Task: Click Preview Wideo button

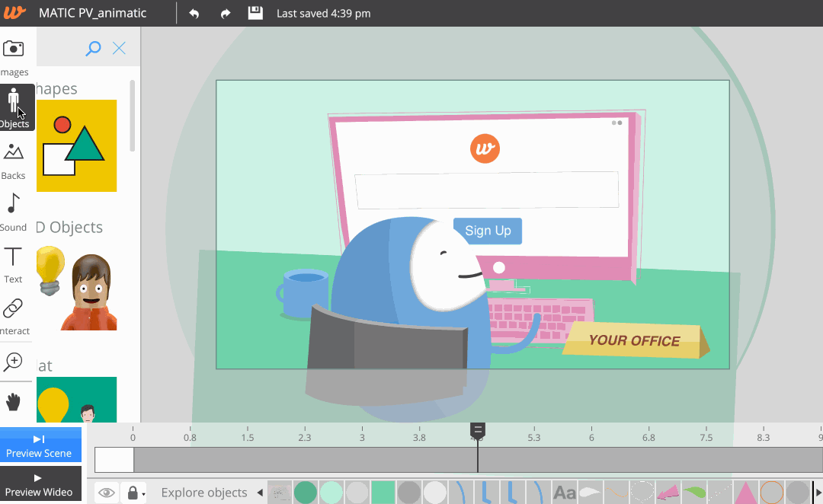Action: [x=41, y=484]
